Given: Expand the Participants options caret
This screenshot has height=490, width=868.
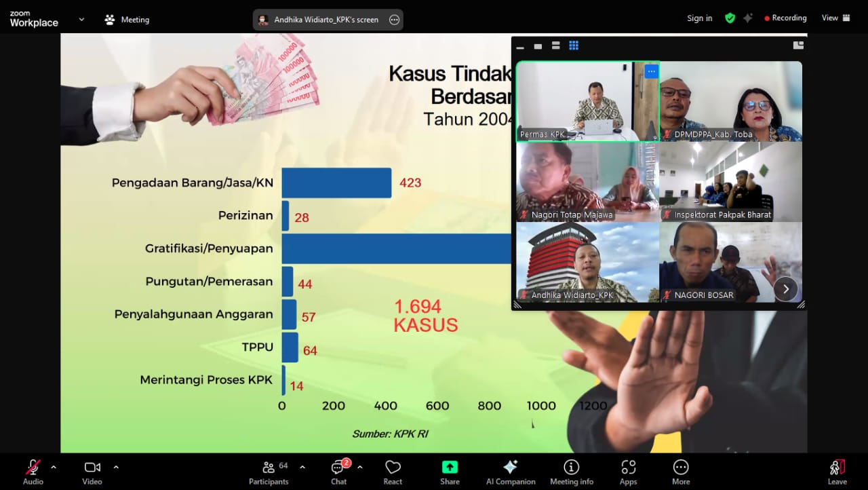Looking at the screenshot, I should (302, 467).
